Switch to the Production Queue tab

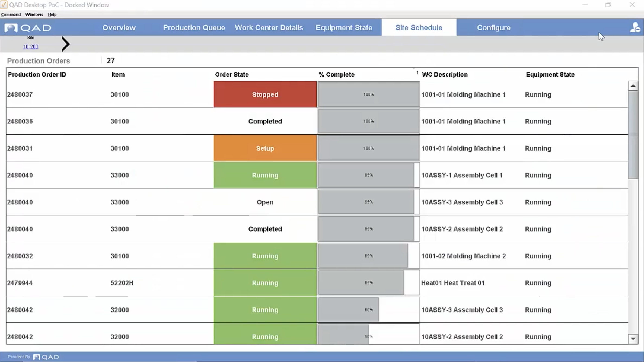(194, 27)
